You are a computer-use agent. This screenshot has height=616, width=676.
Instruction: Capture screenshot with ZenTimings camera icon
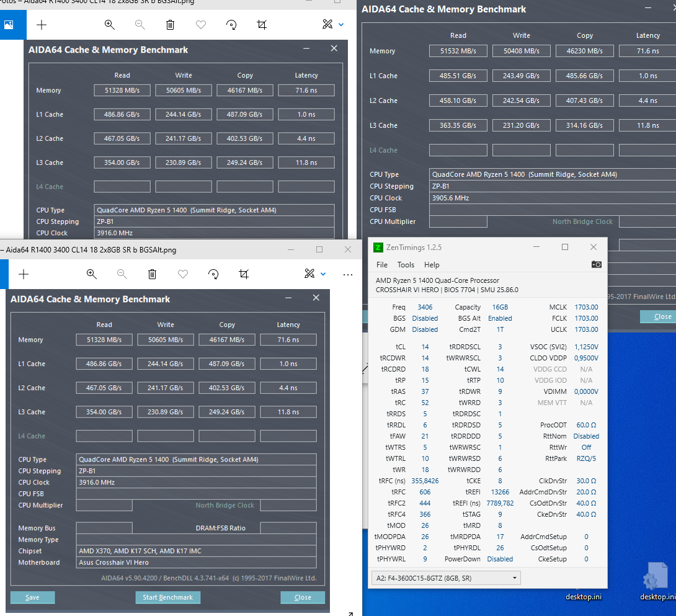tap(596, 264)
